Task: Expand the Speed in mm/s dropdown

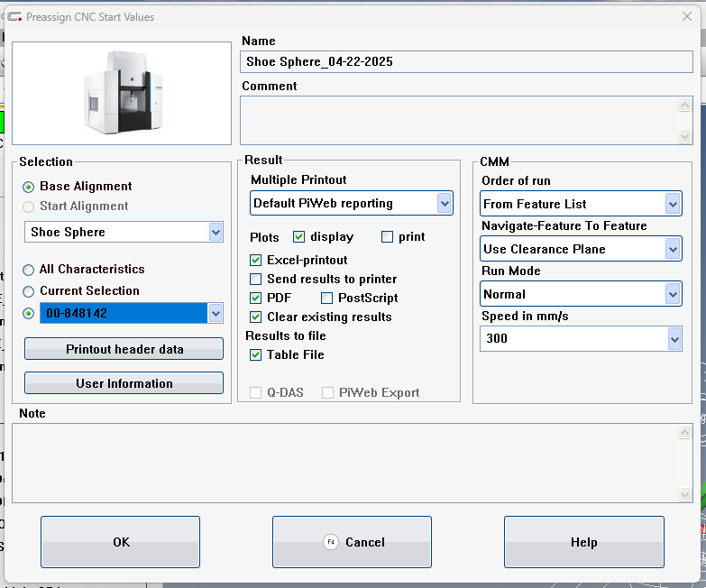Action: pos(674,339)
